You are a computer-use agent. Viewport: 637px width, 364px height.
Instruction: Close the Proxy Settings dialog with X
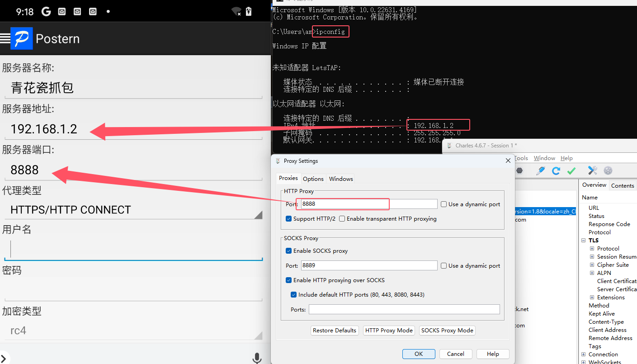[508, 161]
